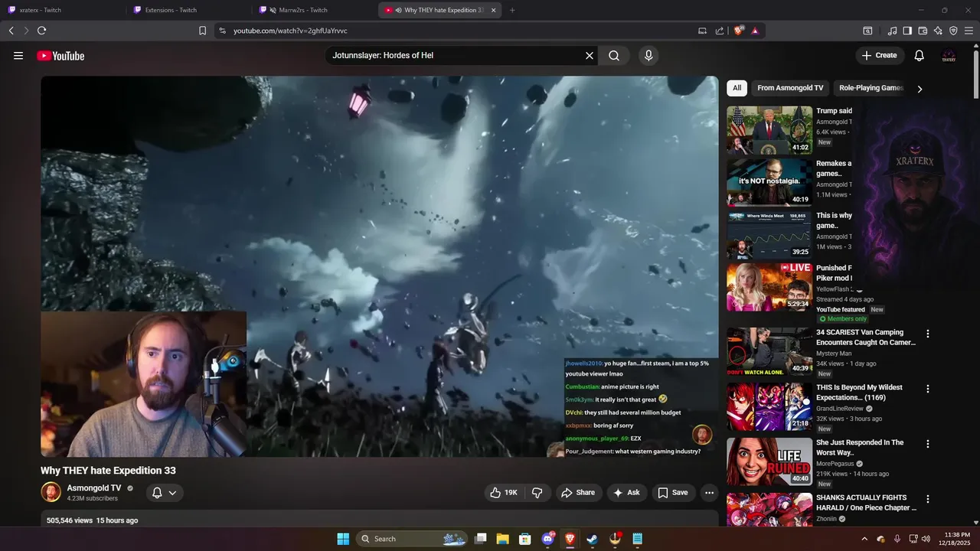980x551 pixels.
Task: Open options for SHANKS ACTUALLY FIGHTS video
Action: tap(928, 499)
